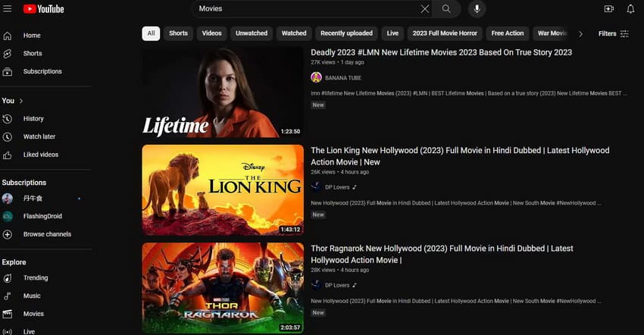
Task: Visit DP Lovers name under Thor Ragnarok
Action: tap(337, 285)
